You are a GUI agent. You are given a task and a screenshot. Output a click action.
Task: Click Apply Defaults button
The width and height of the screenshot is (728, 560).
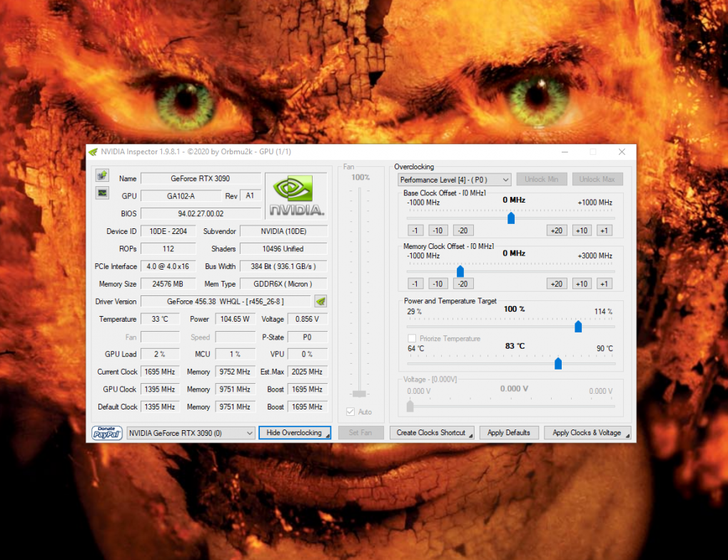tap(509, 433)
